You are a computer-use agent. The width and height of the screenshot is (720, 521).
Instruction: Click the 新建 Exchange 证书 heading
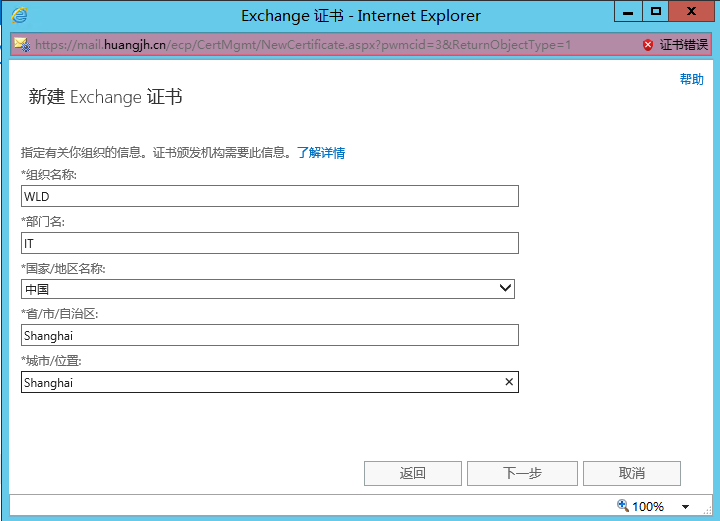(106, 97)
